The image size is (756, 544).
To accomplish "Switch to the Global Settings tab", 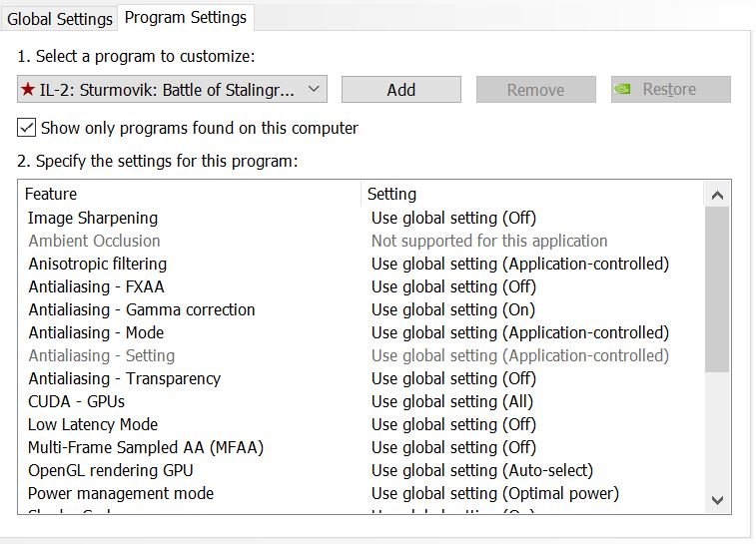I will (x=60, y=19).
